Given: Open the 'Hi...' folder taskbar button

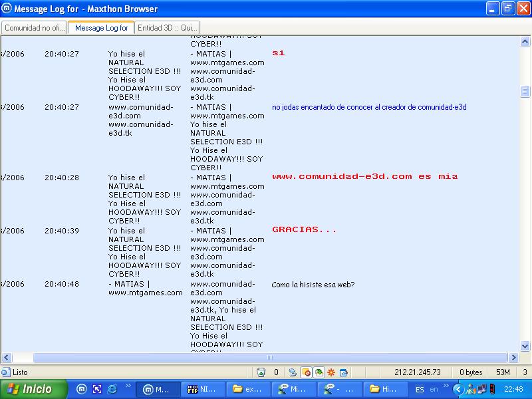Looking at the screenshot, I should point(385,389).
